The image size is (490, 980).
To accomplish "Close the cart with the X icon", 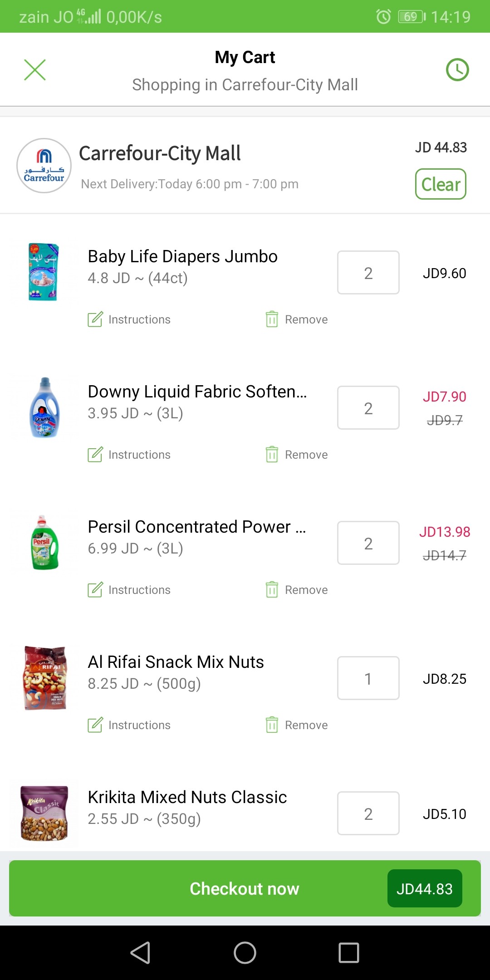I will 35,70.
